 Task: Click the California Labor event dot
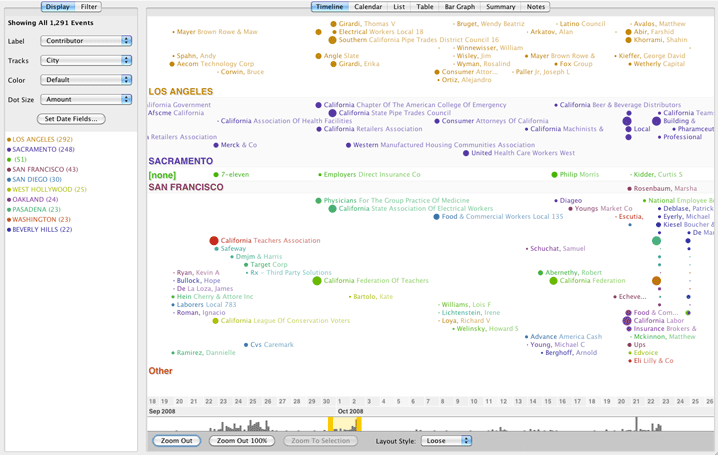pos(627,321)
